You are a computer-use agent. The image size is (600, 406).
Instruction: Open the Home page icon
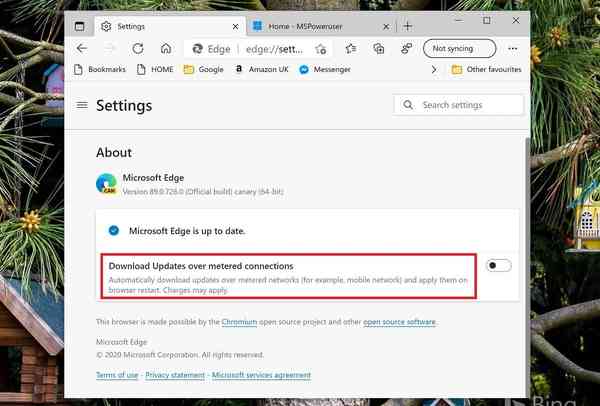166,49
